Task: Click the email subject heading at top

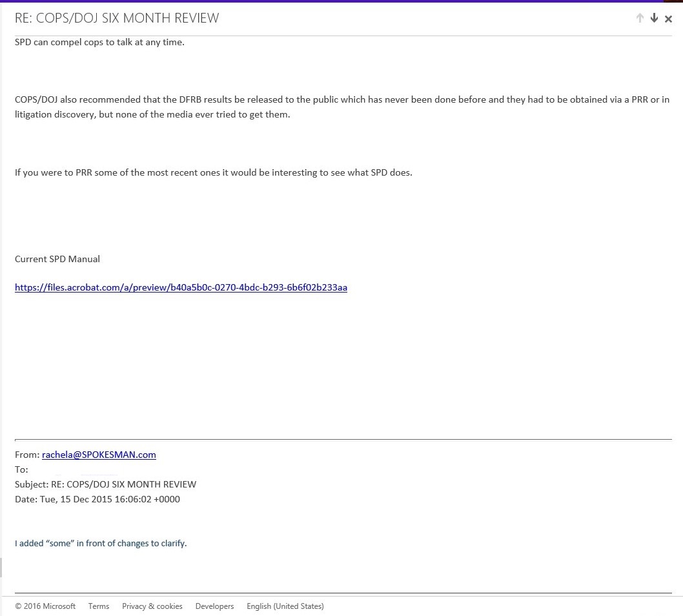Action: (117, 18)
